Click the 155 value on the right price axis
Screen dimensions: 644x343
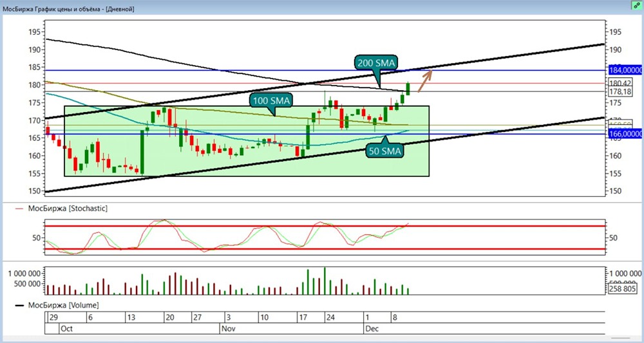[x=615, y=173]
